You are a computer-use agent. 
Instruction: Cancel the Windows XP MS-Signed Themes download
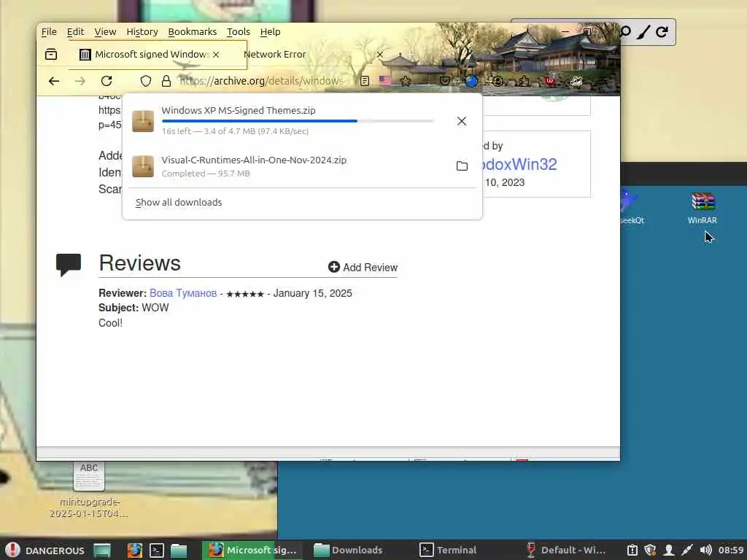[x=462, y=121]
